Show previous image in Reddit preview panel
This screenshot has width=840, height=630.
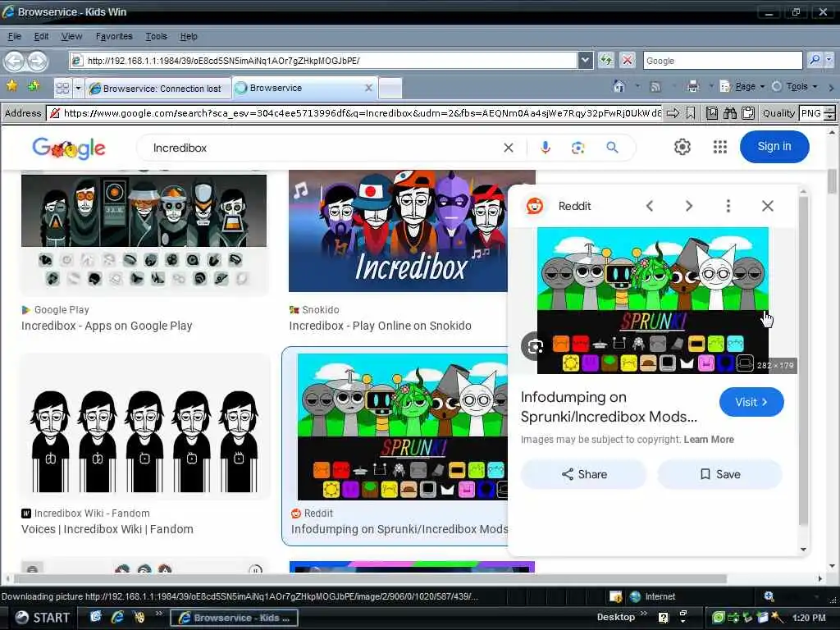point(650,206)
